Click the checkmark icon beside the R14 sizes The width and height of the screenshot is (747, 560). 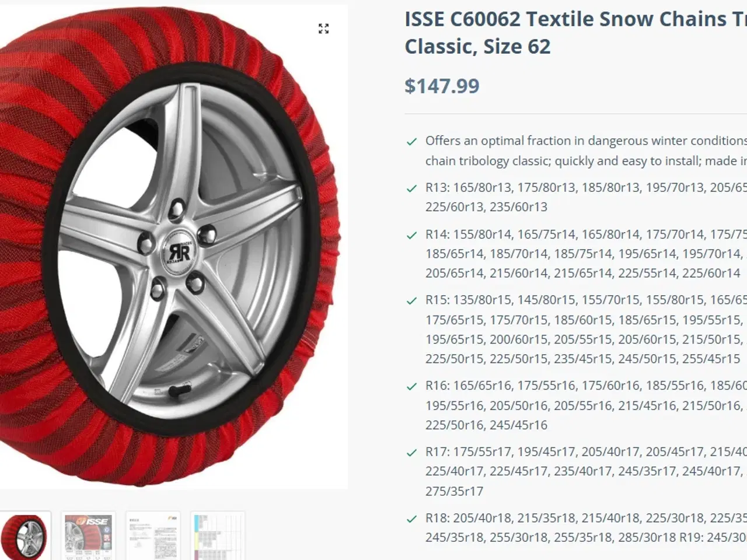pos(412,235)
